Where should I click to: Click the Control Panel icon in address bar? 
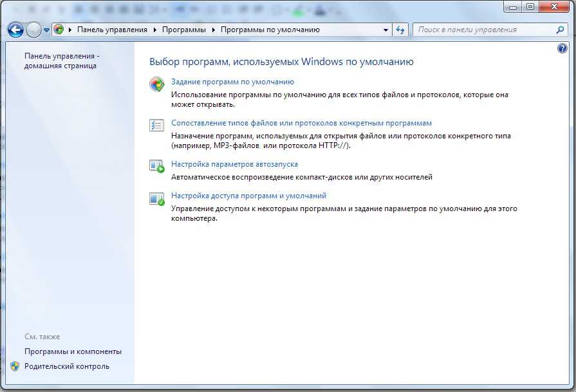coord(59,30)
